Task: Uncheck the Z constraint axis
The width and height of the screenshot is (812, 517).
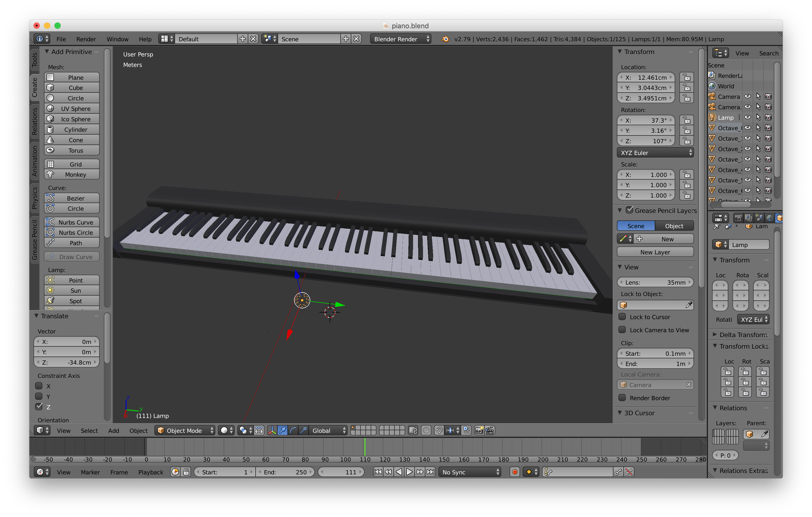Action: 39,407
